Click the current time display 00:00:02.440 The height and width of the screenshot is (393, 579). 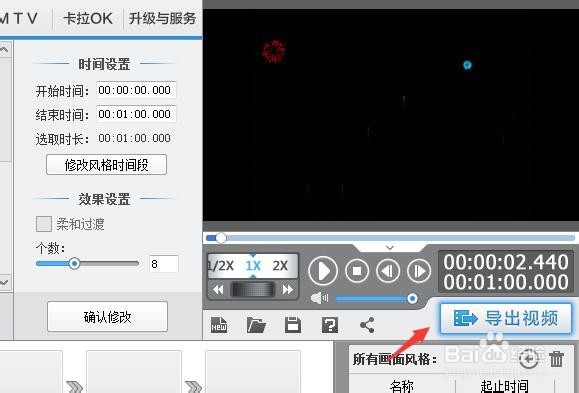tap(506, 262)
